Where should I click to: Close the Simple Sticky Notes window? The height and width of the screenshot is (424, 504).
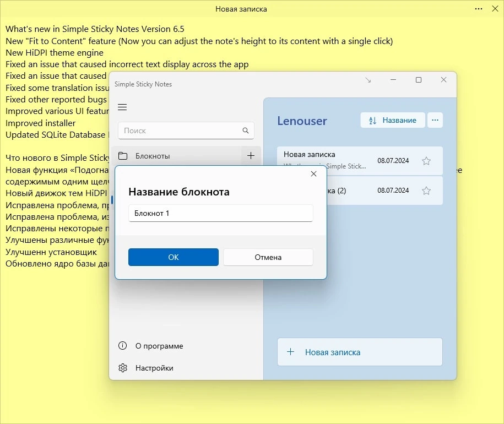coord(443,80)
